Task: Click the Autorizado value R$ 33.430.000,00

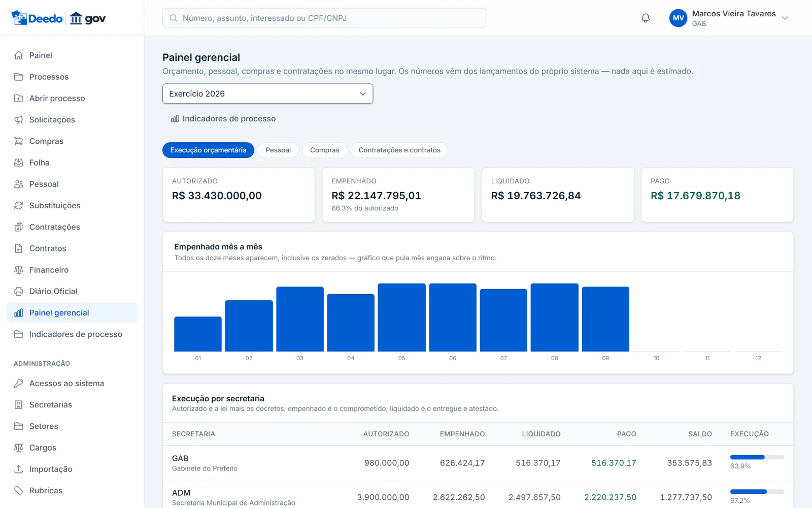Action: (217, 196)
